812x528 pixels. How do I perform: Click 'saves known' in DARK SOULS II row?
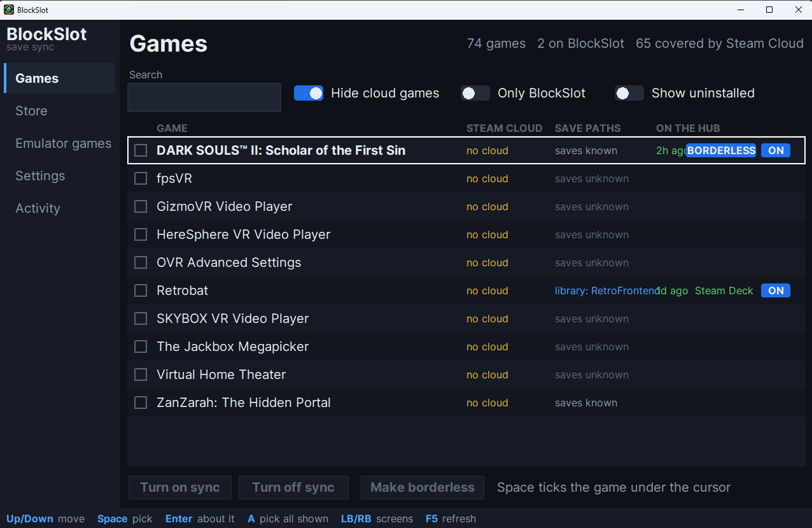coord(586,150)
